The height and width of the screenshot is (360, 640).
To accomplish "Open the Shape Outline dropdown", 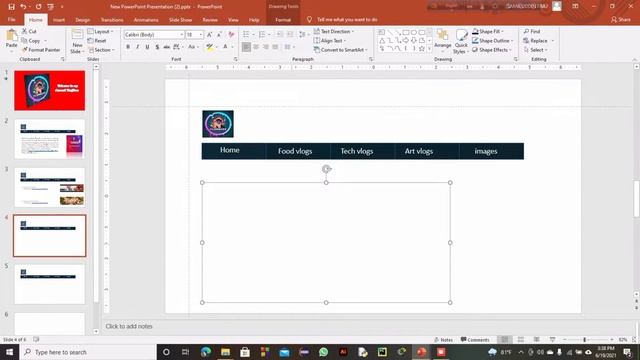I will click(x=493, y=41).
